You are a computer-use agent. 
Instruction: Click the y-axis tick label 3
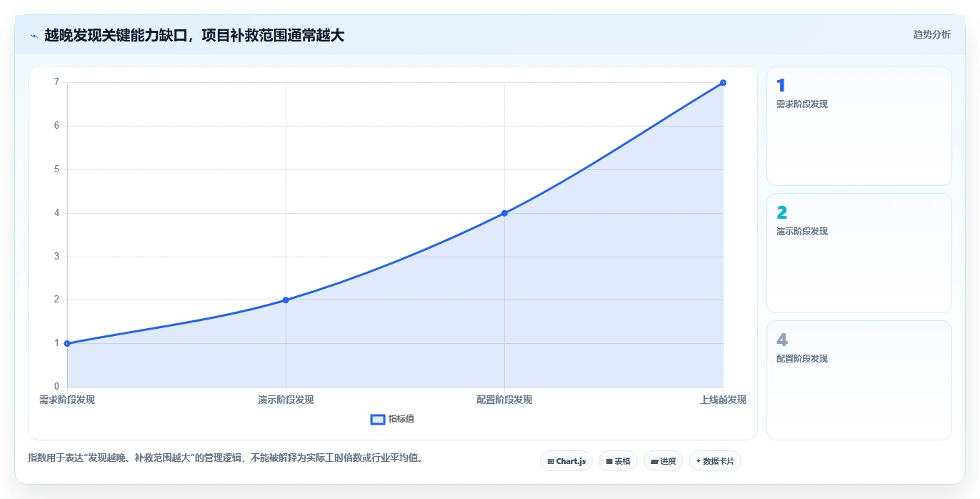[56, 257]
